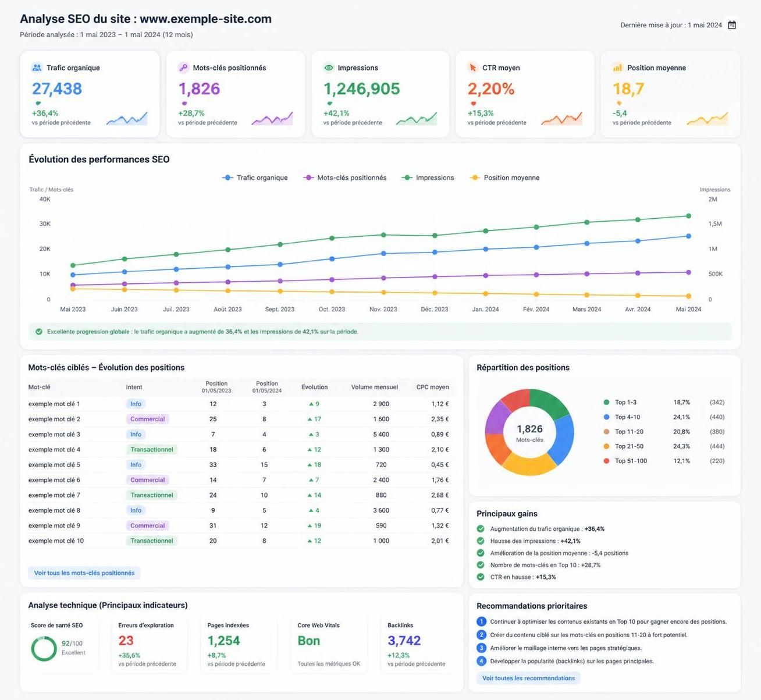761x700 pixels.
Task: Open Voir tous les mots-clés positionnés
Action: tap(84, 573)
